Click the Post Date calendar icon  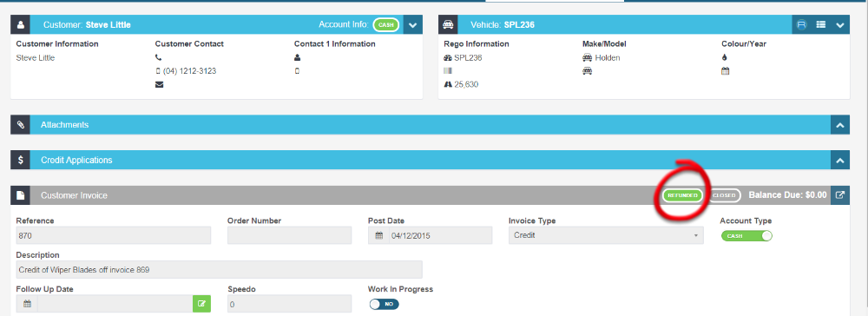click(x=379, y=235)
